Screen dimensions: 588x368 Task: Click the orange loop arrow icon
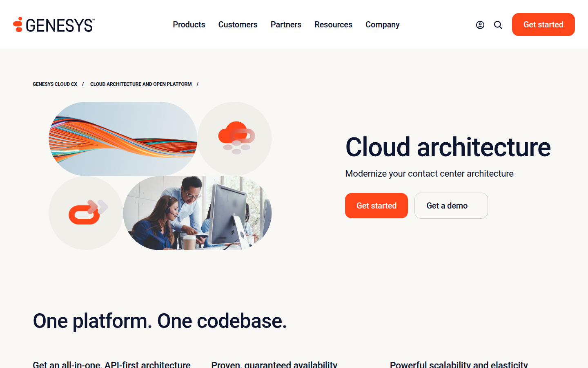(88, 212)
